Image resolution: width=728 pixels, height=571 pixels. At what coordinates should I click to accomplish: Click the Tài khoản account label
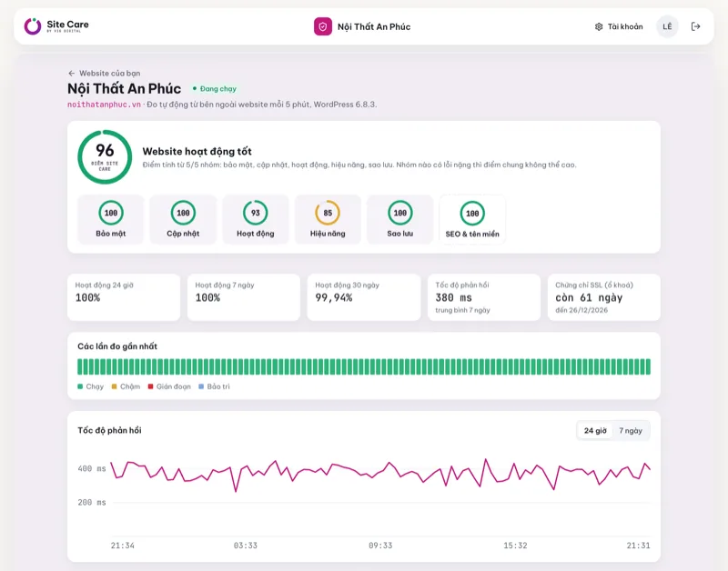coord(625,27)
